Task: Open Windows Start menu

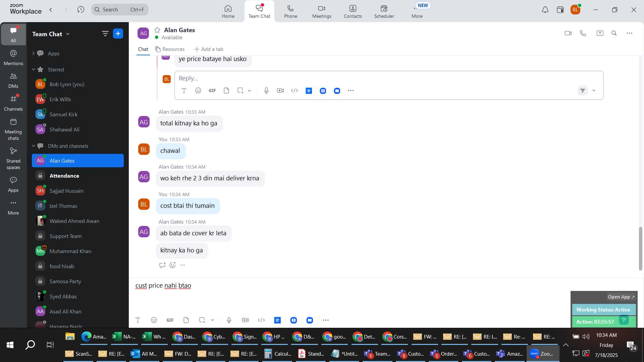Action: click(10, 345)
